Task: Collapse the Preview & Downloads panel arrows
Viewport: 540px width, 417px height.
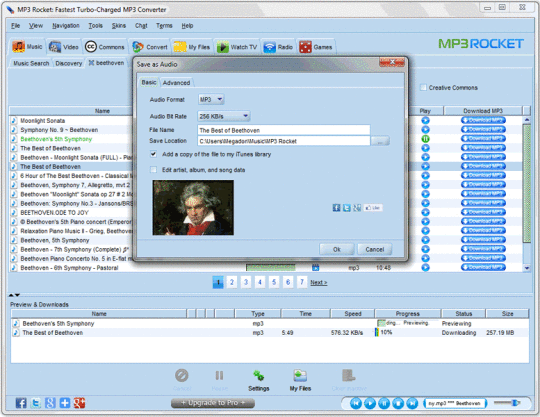Action: (x=14, y=295)
